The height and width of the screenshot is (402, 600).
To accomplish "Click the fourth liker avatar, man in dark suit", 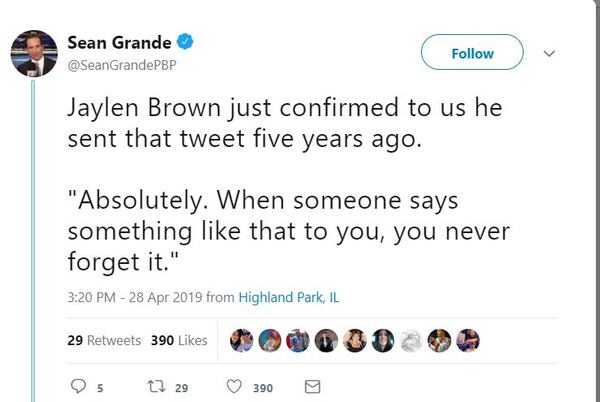I will point(326,340).
